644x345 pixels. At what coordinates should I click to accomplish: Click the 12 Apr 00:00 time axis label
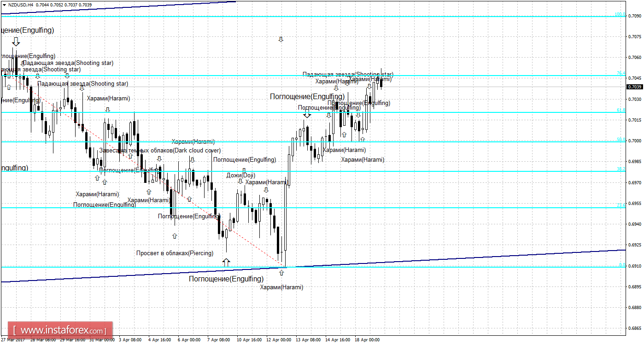[279, 340]
